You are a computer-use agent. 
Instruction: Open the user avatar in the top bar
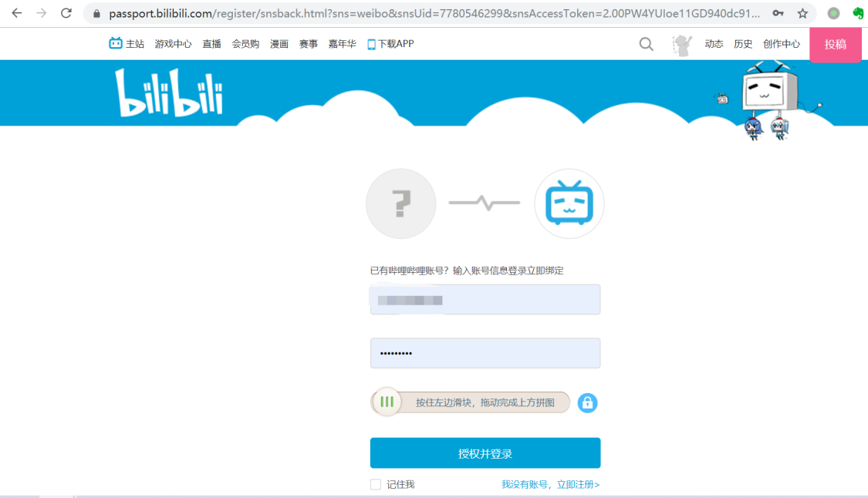click(x=681, y=45)
